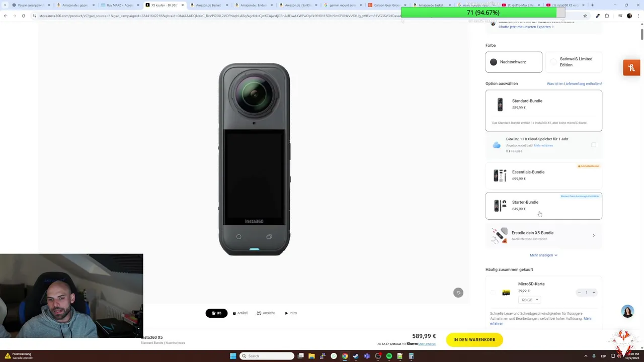644x362 pixels.
Task: Open the MicroSD description Mehr erfahren link
Action: (541, 321)
